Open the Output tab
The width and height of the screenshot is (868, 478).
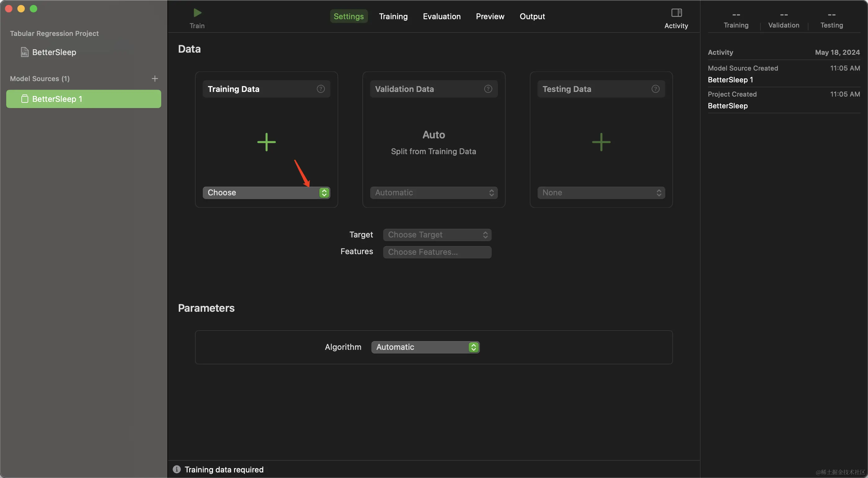point(532,16)
